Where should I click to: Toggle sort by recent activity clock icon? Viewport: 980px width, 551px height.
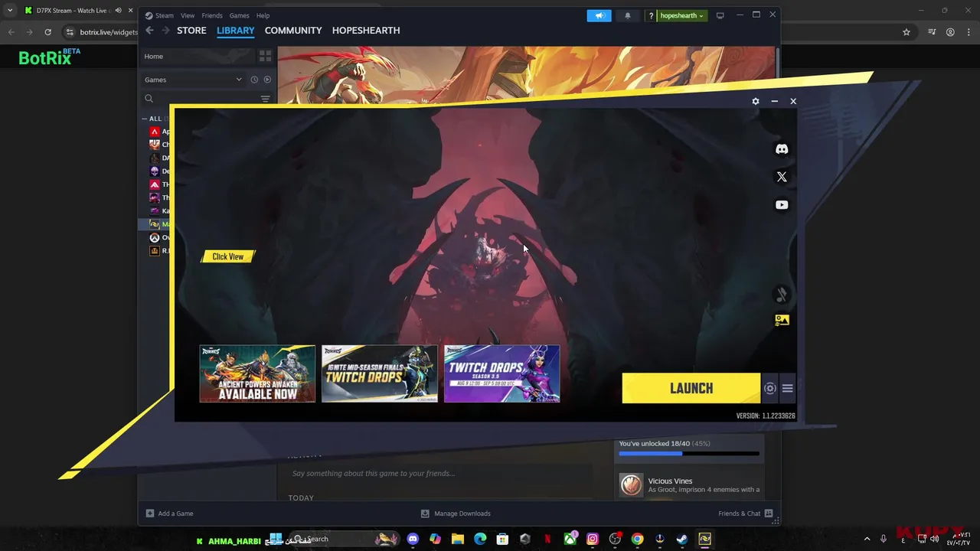(254, 80)
